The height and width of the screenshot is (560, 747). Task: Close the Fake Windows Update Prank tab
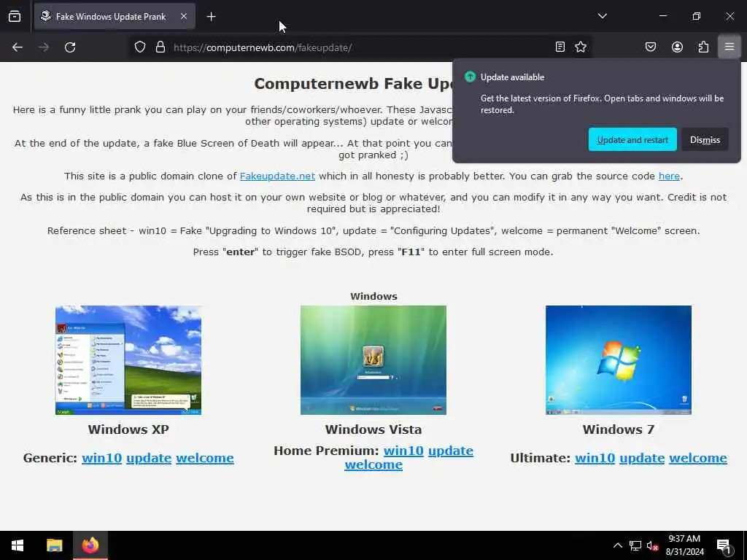[x=184, y=16]
